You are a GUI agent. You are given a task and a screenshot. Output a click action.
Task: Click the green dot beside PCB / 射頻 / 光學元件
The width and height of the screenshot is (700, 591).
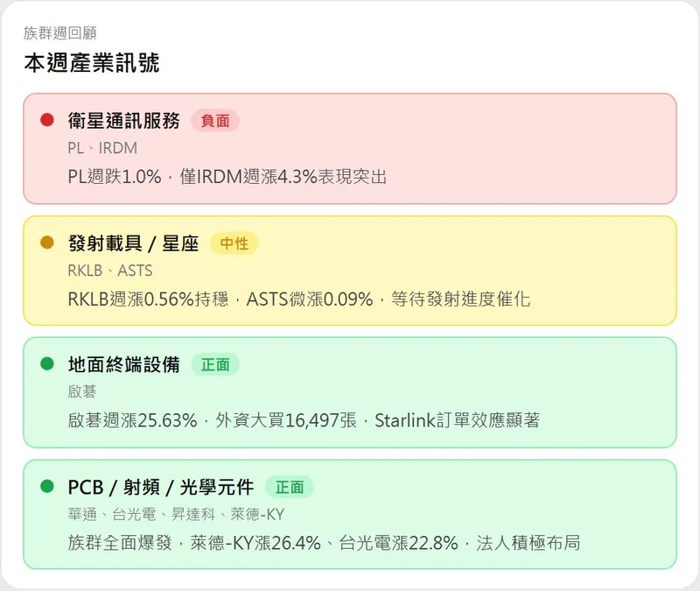(x=47, y=486)
